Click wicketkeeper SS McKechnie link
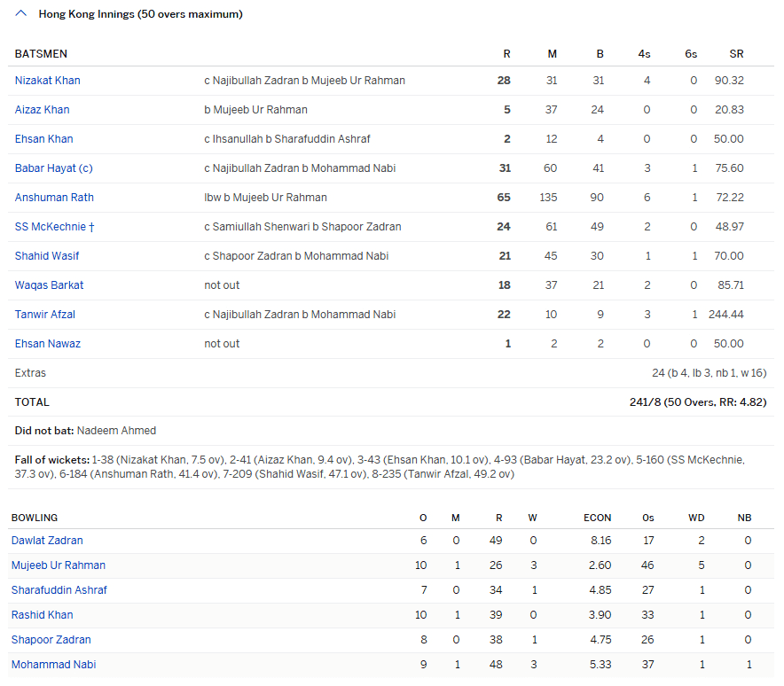This screenshot has width=784, height=686. tap(54, 227)
